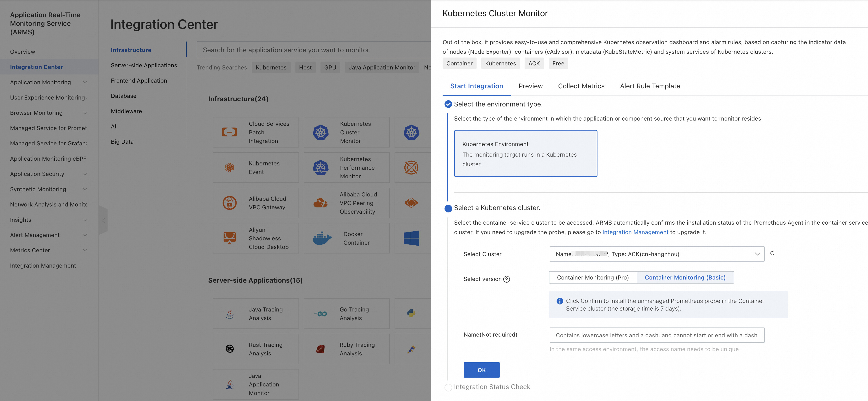The image size is (868, 401).
Task: Click the blue checkmark step icon
Action: coord(448,104)
